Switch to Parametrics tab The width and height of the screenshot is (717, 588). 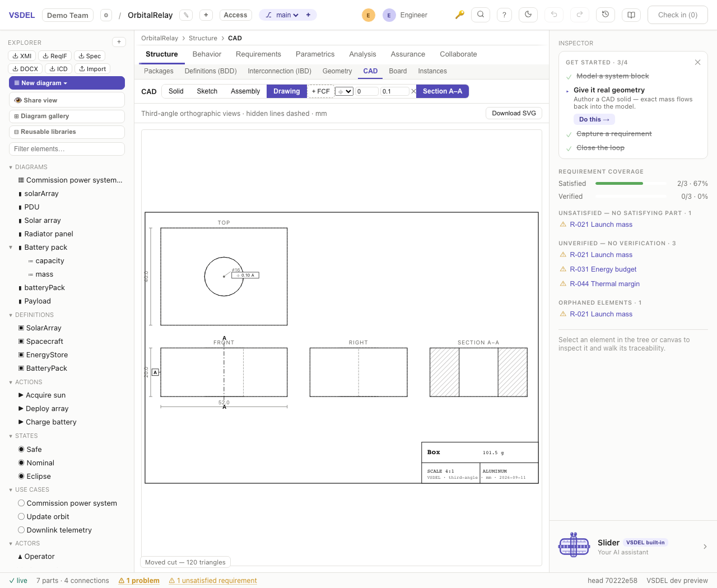tap(315, 54)
